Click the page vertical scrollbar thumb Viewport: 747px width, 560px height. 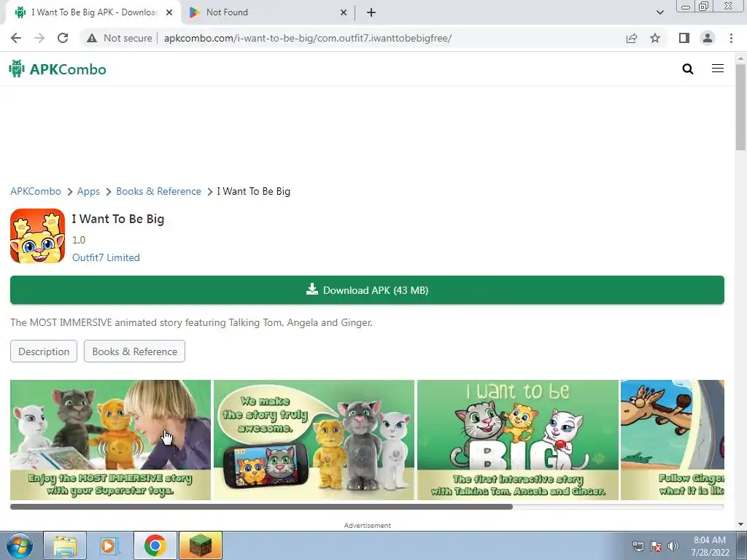point(741,107)
